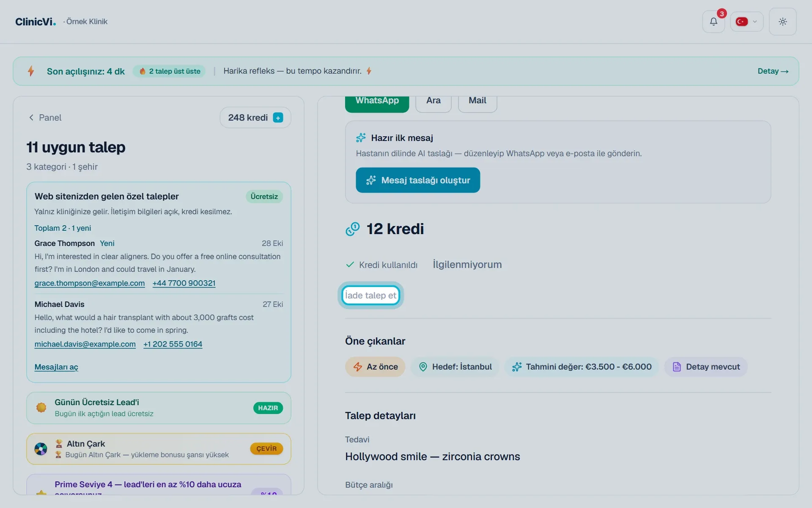Click the plus icon beside 248 kredi
The height and width of the screenshot is (508, 812).
coord(278,118)
